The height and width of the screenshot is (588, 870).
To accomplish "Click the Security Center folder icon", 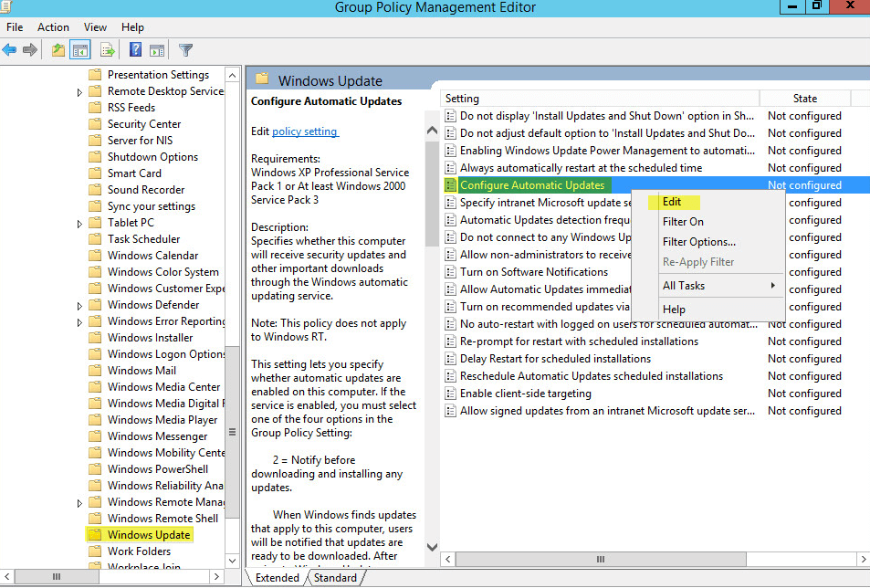I will [96, 123].
